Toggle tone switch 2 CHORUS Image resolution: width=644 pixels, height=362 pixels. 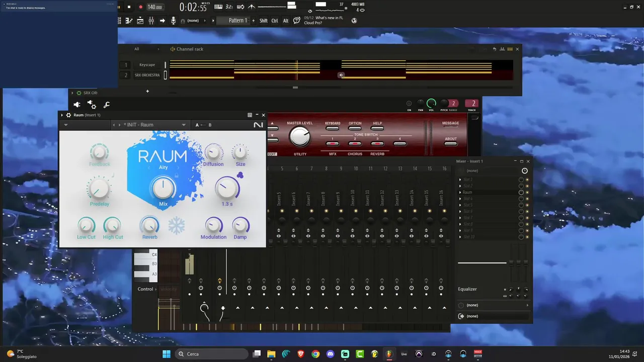pos(355,144)
